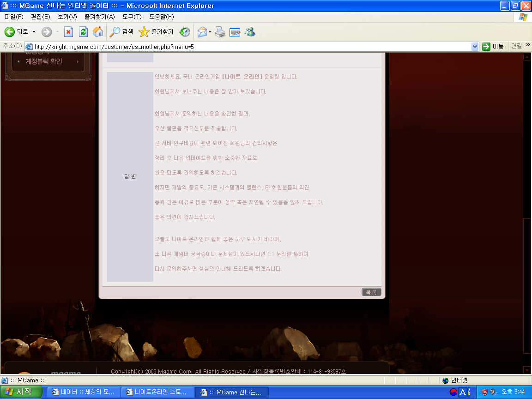Click the line 우선 불편을 겪으신부분 죄송합니다.
The width and height of the screenshot is (532, 399).
point(196,128)
